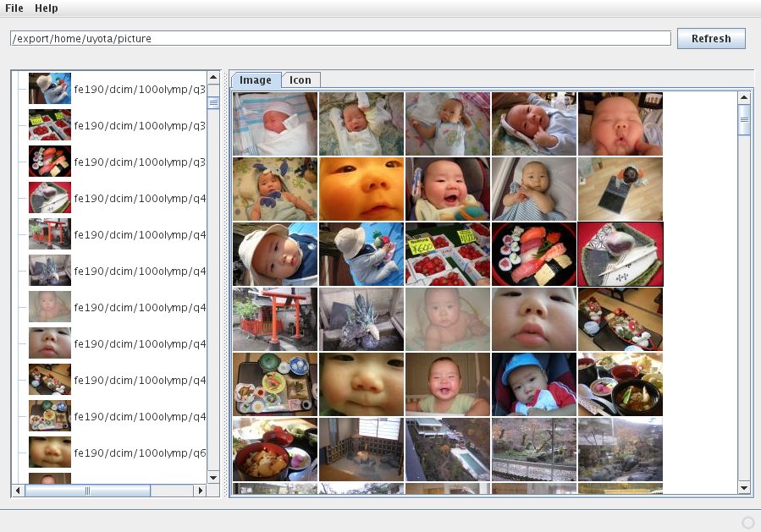Click the image grid scroll down arrow
This screenshot has width=761, height=532.
745,488
